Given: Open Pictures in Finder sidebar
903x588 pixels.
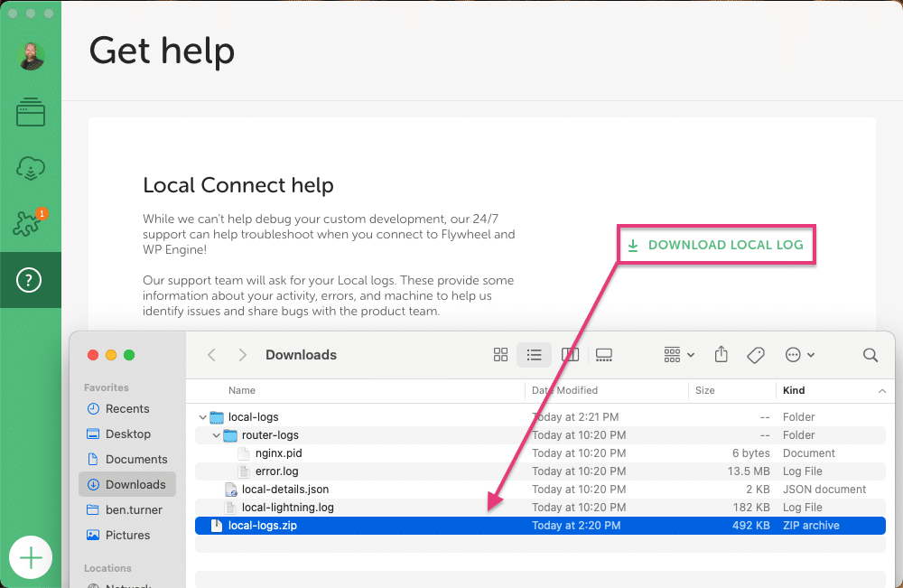Looking at the screenshot, I should [x=126, y=536].
